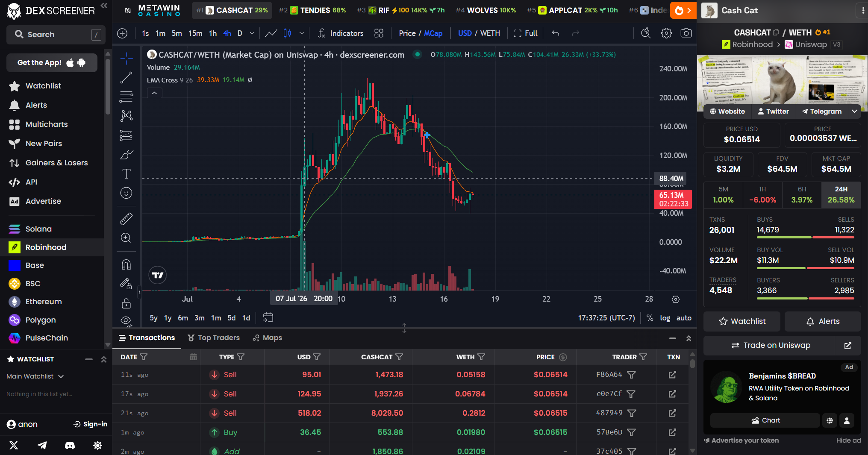This screenshot has height=455, width=868.
Task: Filter transactions by trader F86A64
Action: (x=631, y=375)
